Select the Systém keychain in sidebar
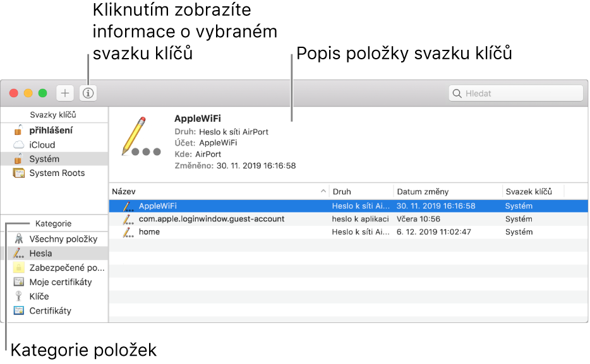 click(54, 159)
